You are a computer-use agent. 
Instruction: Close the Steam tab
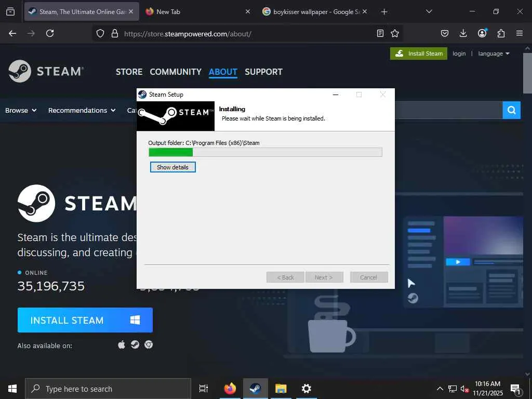(131, 11)
